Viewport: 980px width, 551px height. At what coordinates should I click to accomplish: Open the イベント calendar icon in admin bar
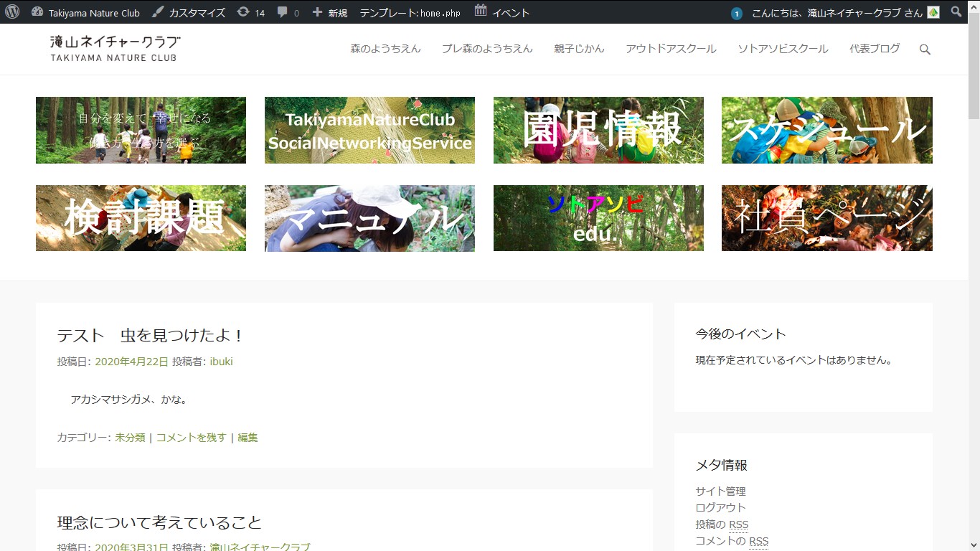(x=481, y=11)
